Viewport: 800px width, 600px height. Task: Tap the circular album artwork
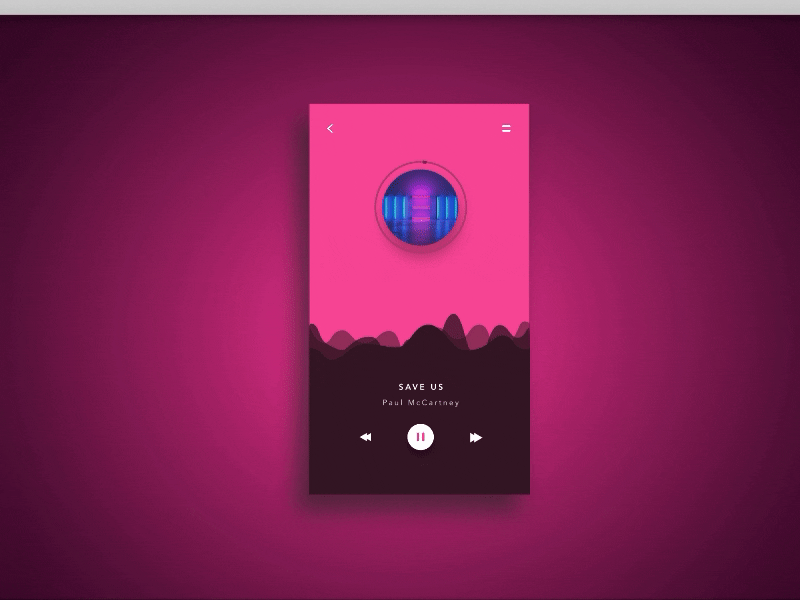click(x=421, y=209)
